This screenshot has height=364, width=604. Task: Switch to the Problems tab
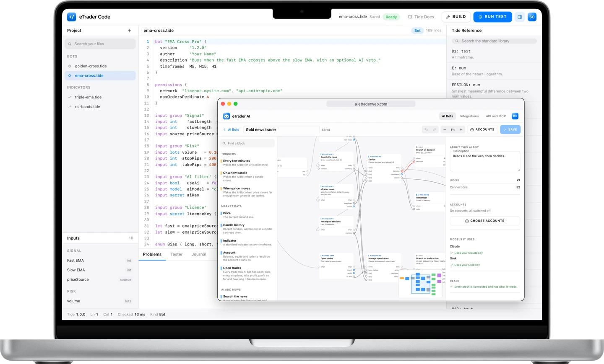tap(152, 254)
